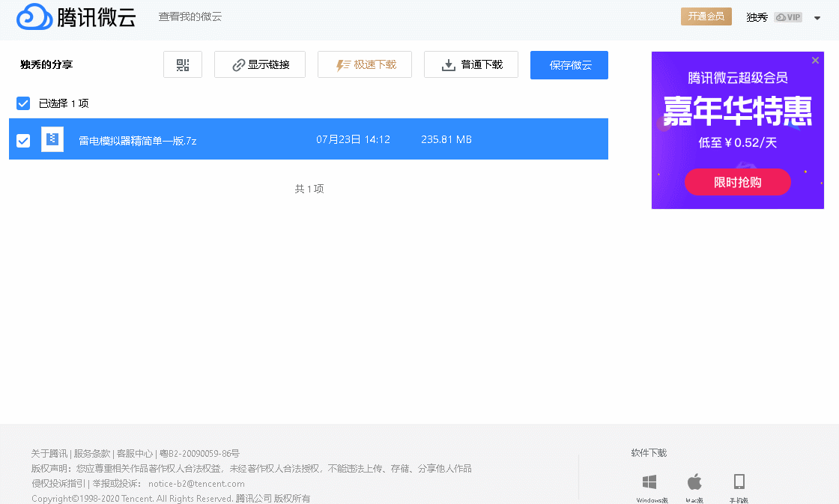
Task: Open the QR code share button
Action: [x=183, y=64]
